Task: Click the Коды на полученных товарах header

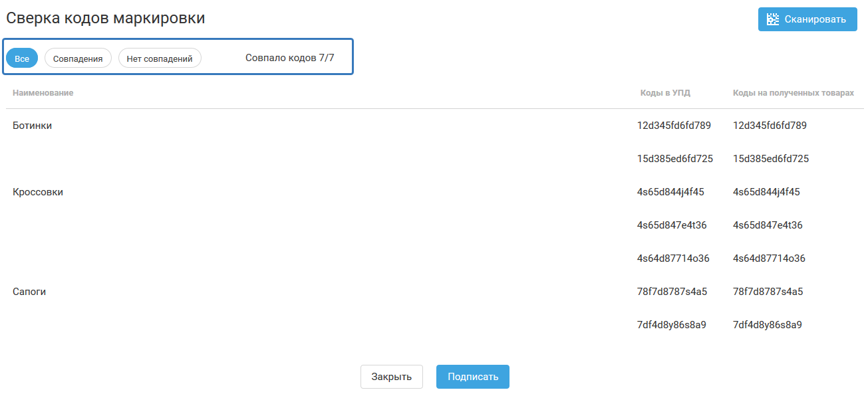Action: [x=794, y=93]
